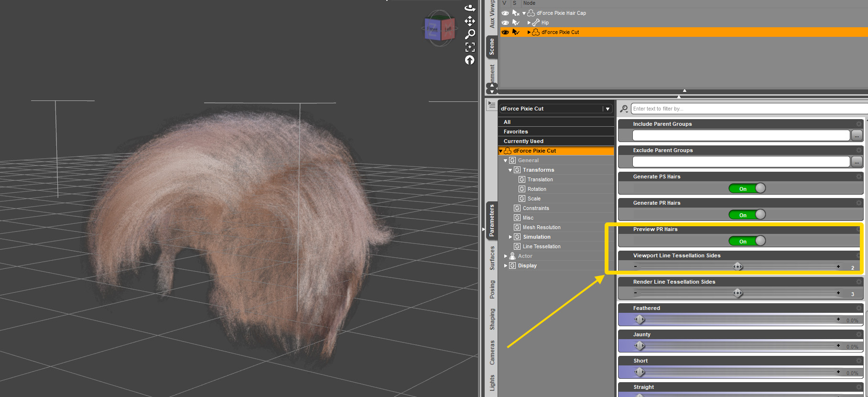Click the pane tab scroll down arrow

[492, 91]
